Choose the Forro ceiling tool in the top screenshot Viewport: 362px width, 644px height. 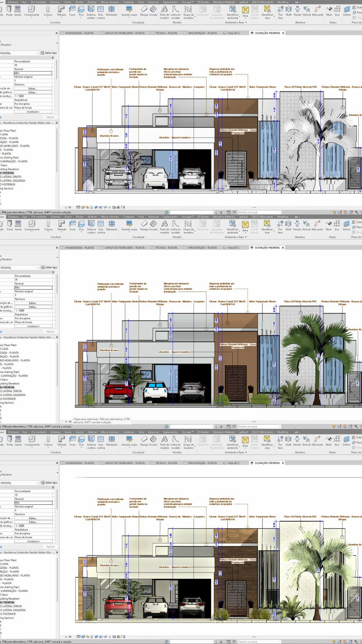click(x=72, y=11)
